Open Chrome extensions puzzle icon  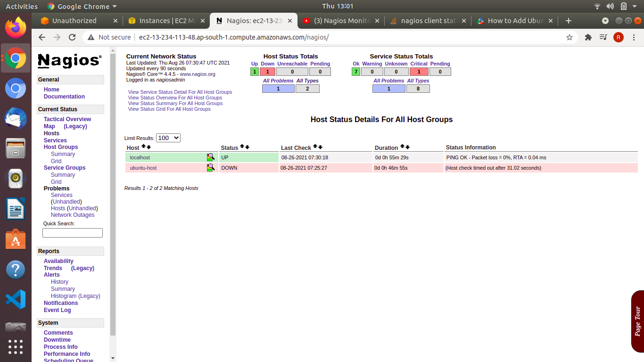coord(588,37)
